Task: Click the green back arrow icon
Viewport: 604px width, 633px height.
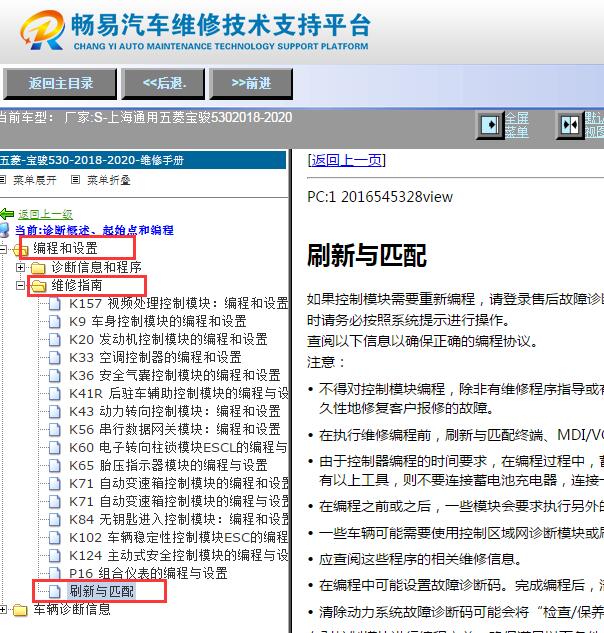Action: click(x=7, y=214)
